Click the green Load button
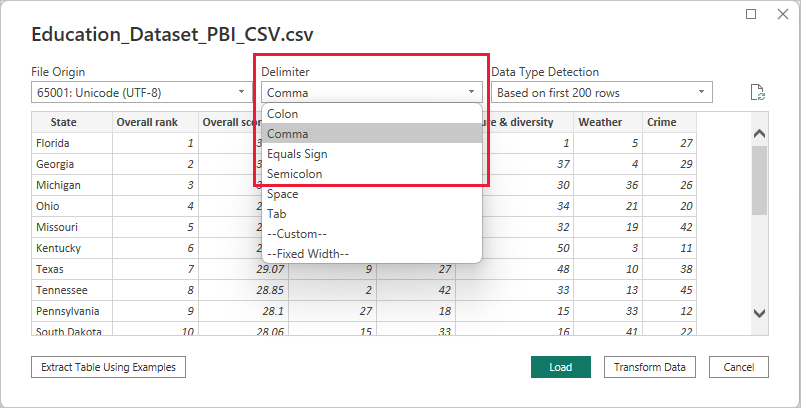 (561, 367)
